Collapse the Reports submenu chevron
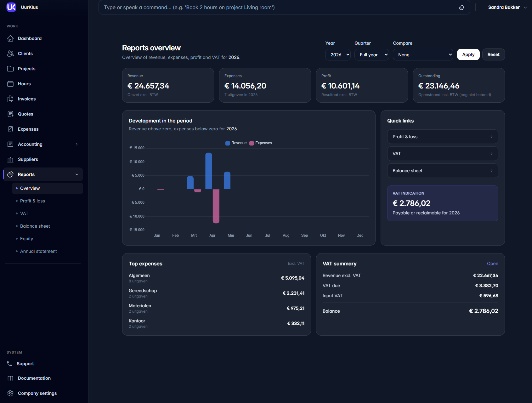This screenshot has height=403, width=532. [x=77, y=174]
